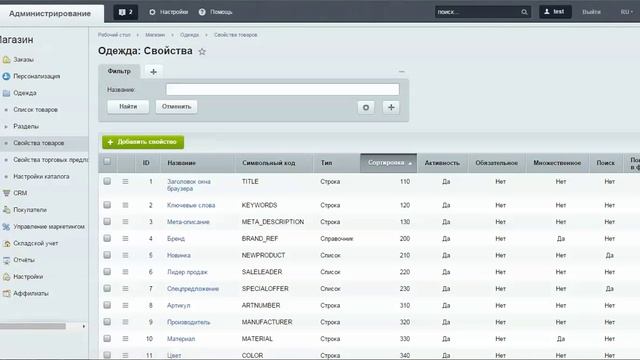
Task: Click the search magnifier icon
Action: click(x=524, y=12)
